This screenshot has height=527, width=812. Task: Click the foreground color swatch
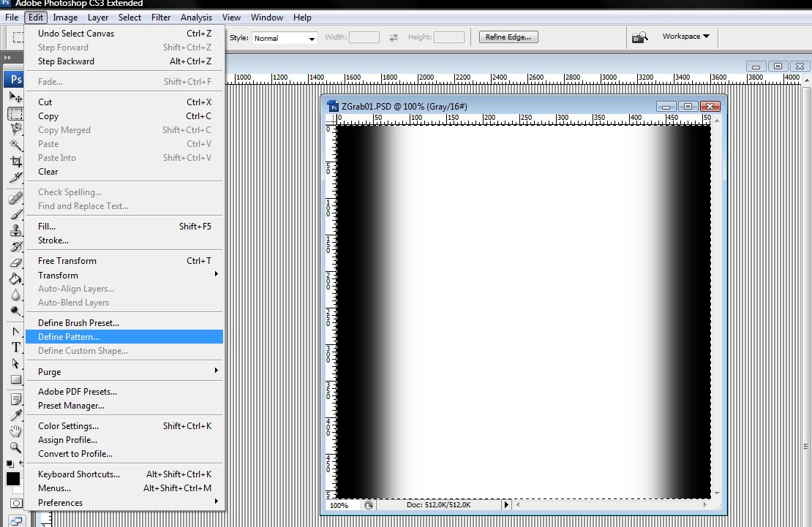(x=12, y=479)
